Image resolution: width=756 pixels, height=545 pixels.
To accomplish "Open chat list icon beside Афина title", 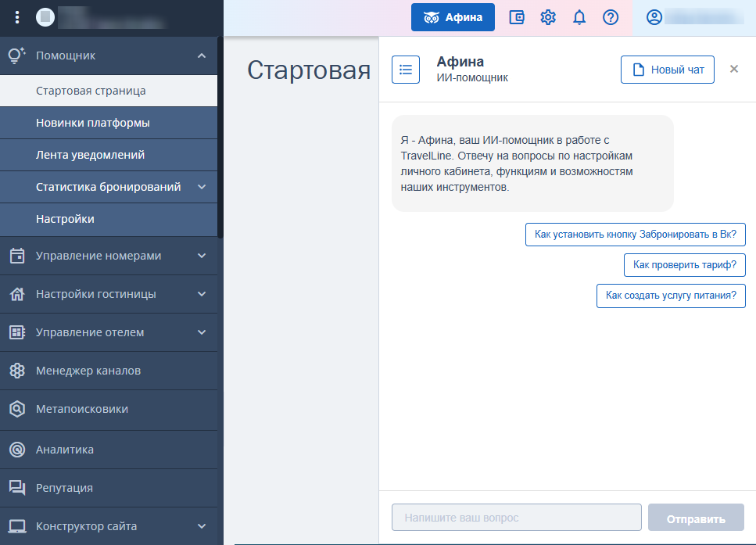I will coord(406,70).
